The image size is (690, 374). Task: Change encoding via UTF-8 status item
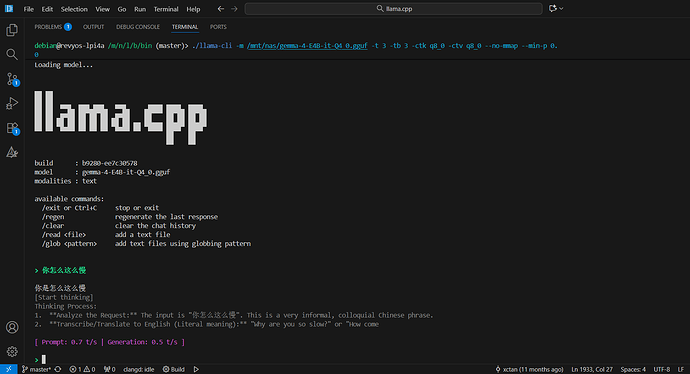tap(661, 369)
